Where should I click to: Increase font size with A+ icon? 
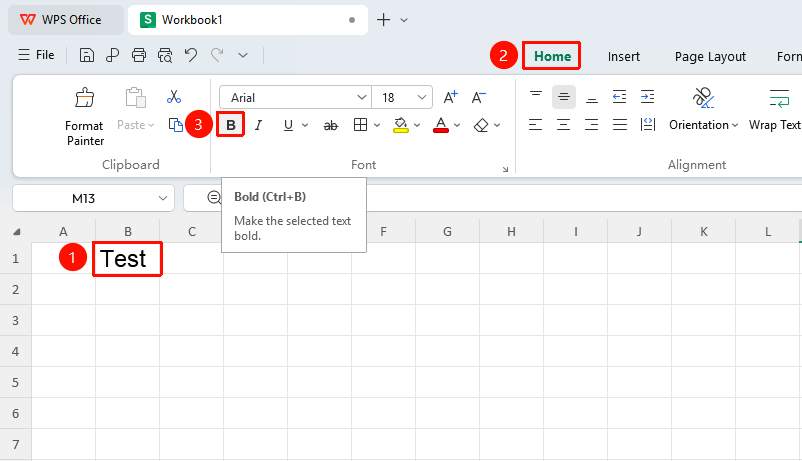pyautogui.click(x=451, y=97)
